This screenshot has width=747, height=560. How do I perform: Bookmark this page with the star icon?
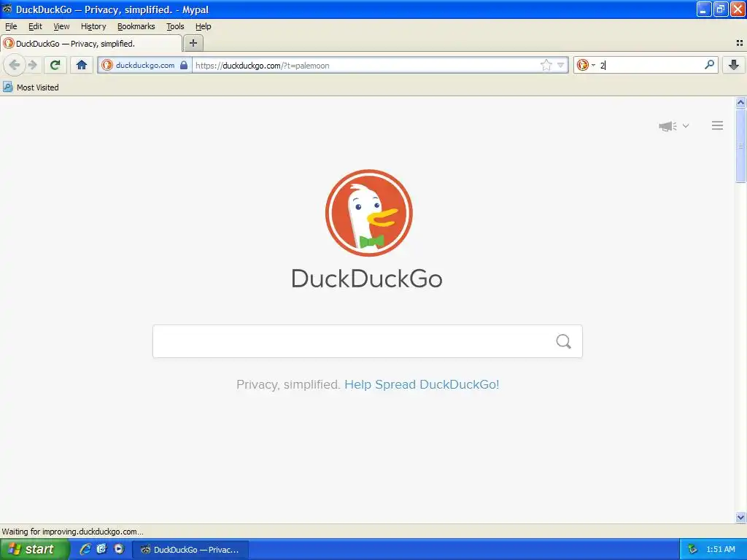[546, 65]
